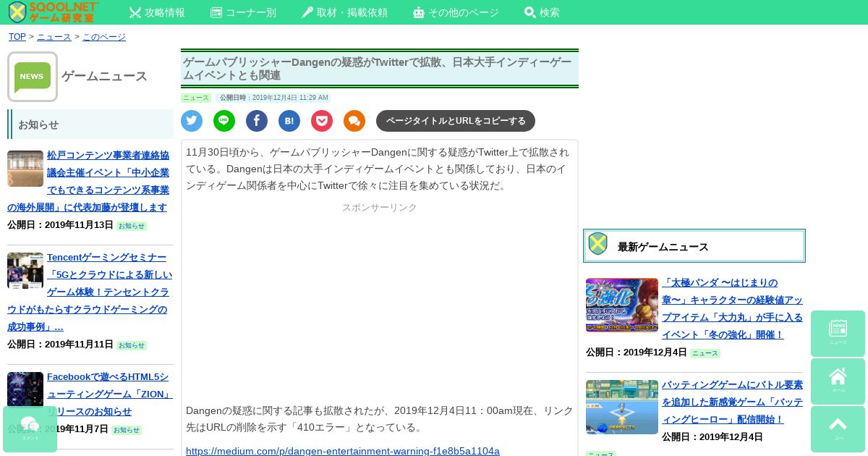This screenshot has height=456, width=868.
Task: Open the その他のページ menu
Action: pyautogui.click(x=456, y=12)
